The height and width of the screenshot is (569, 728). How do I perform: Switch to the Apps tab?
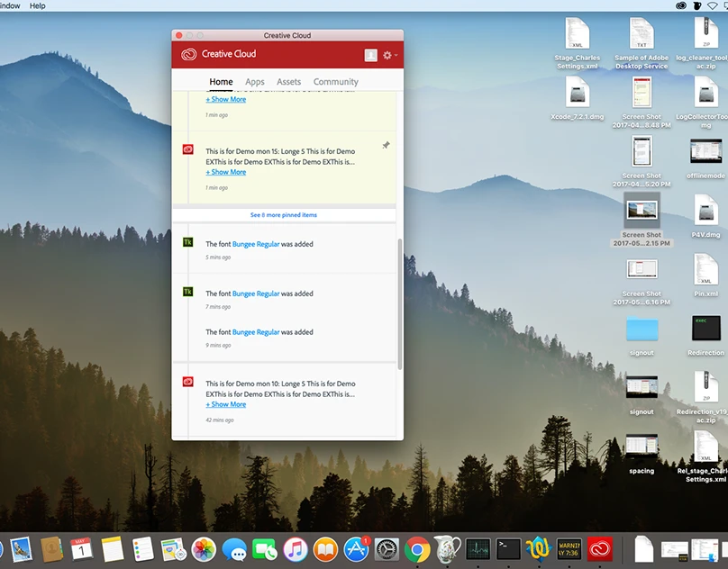click(255, 82)
